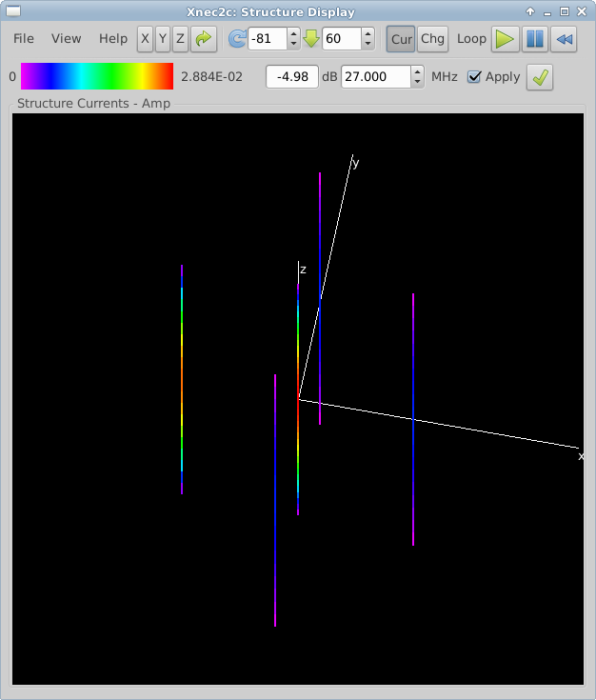The image size is (596, 700).
Task: Click the y axis label
Action: tap(355, 164)
